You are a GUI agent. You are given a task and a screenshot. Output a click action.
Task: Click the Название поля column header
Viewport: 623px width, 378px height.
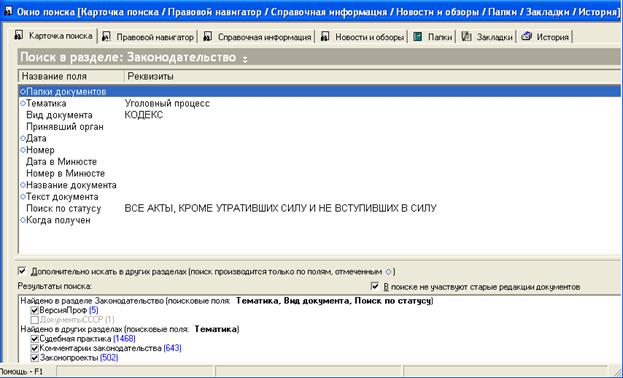[71, 76]
